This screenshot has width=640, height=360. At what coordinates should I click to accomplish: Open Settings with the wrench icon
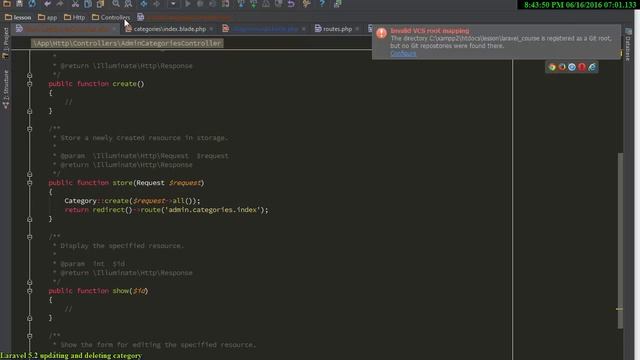point(307,4)
